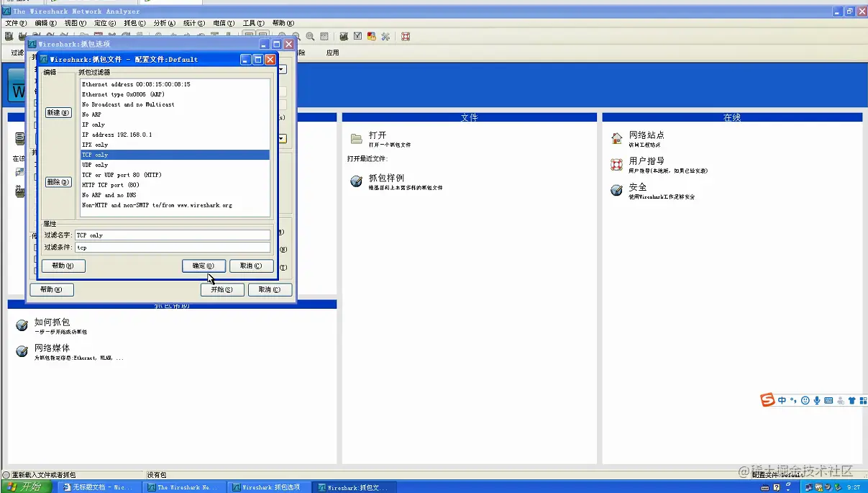Click the How to Capture icon
This screenshot has width=868, height=493.
(22, 325)
